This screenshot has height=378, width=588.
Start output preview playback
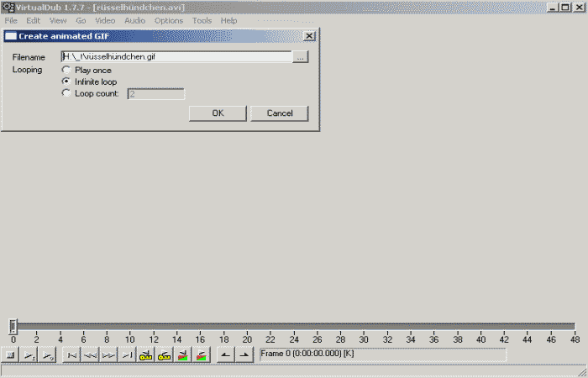(48, 356)
